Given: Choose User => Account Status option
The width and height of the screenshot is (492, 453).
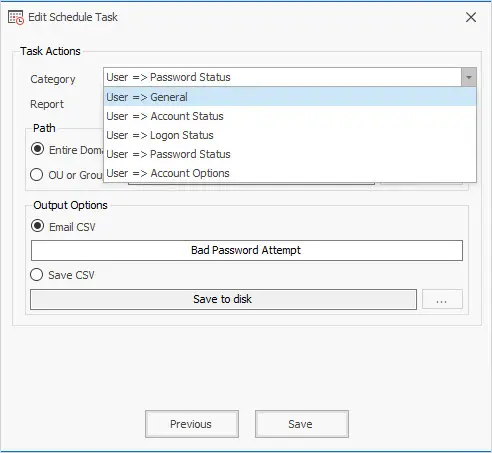Looking at the screenshot, I should (x=290, y=116).
